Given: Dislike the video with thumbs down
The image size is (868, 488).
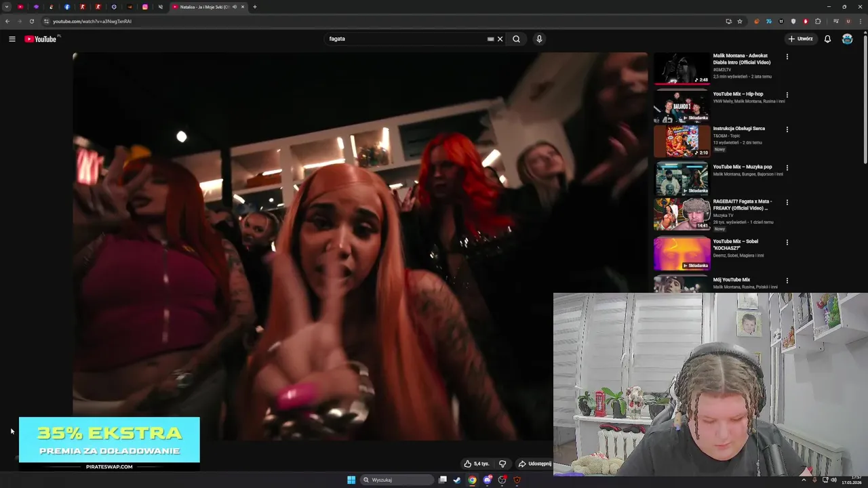Looking at the screenshot, I should point(502,464).
